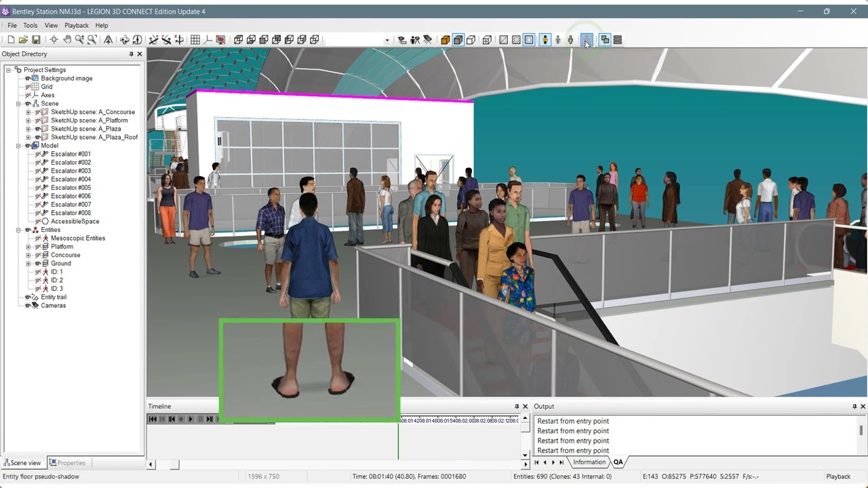The width and height of the screenshot is (868, 488).
Task: Open the toolbar combo box dropdown arrow
Action: tap(387, 40)
